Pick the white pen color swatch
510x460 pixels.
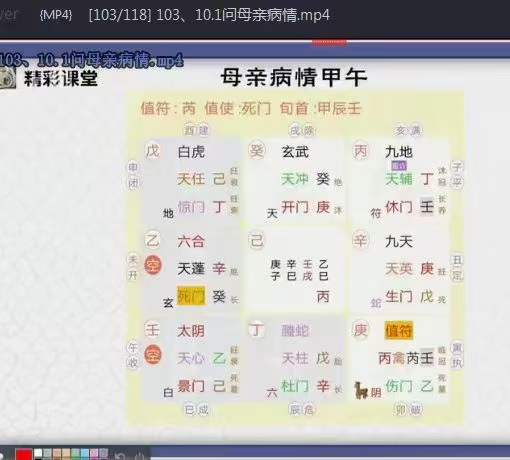38,453
